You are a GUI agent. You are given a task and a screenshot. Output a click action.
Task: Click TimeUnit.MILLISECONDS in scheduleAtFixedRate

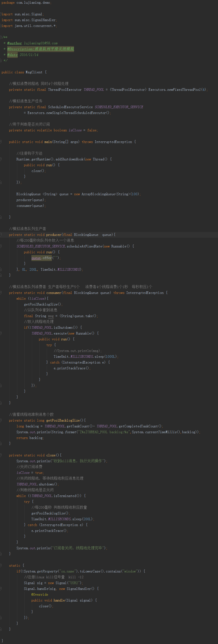coord(60,270)
